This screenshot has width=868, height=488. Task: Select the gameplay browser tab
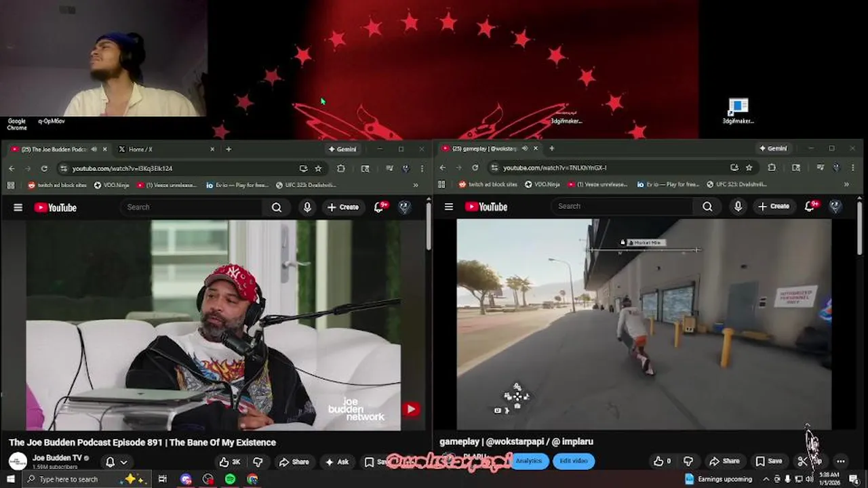coord(488,148)
